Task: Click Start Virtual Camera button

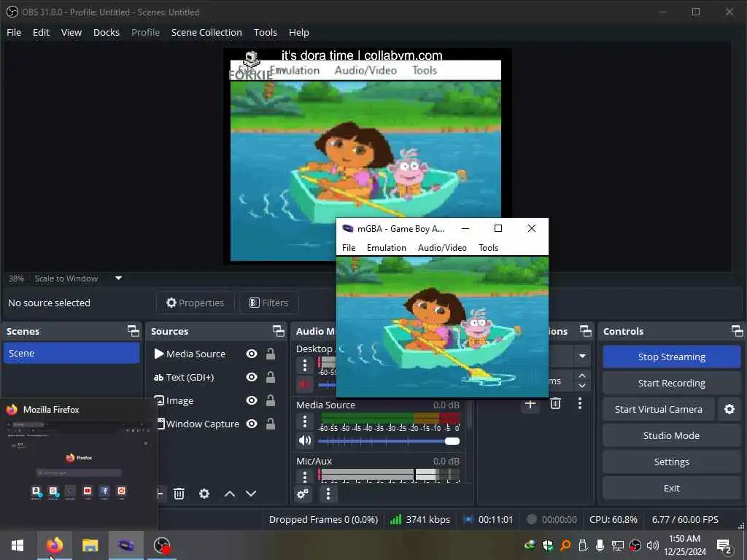Action: (x=659, y=409)
